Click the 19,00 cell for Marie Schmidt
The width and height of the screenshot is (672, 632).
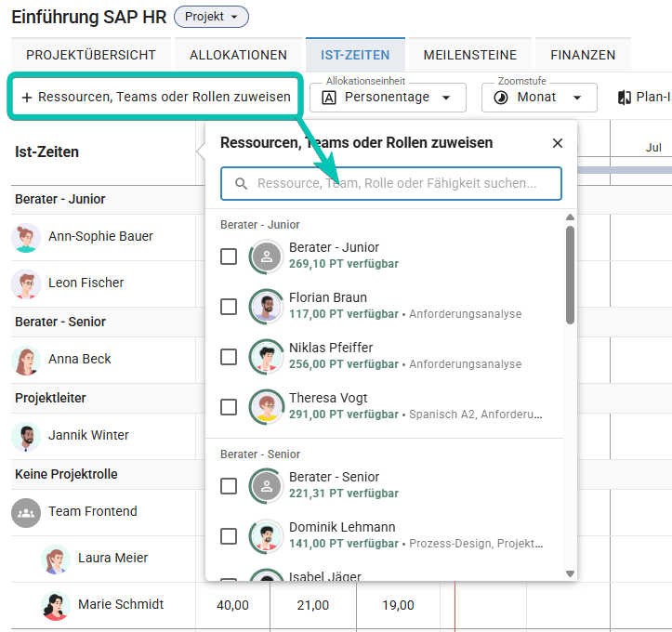point(398,605)
